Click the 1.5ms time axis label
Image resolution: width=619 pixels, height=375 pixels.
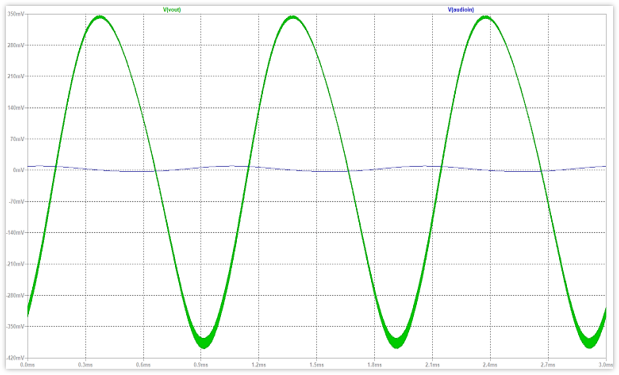pyautogui.click(x=317, y=365)
